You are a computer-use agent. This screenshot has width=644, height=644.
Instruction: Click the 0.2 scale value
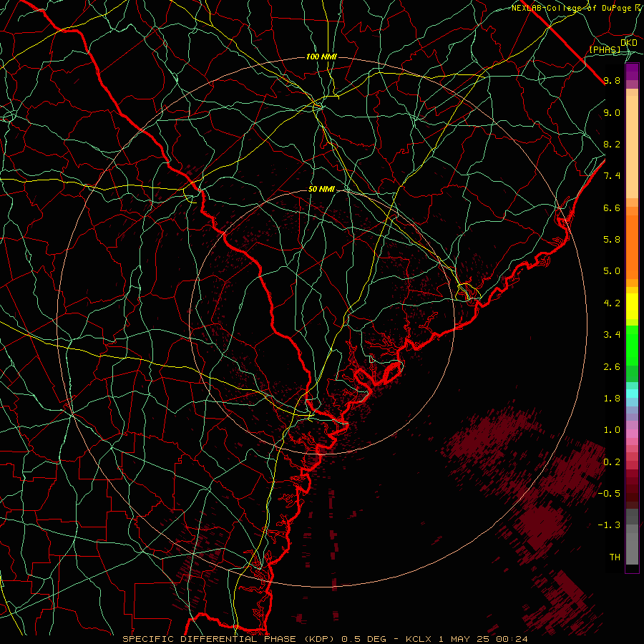[x=612, y=462]
